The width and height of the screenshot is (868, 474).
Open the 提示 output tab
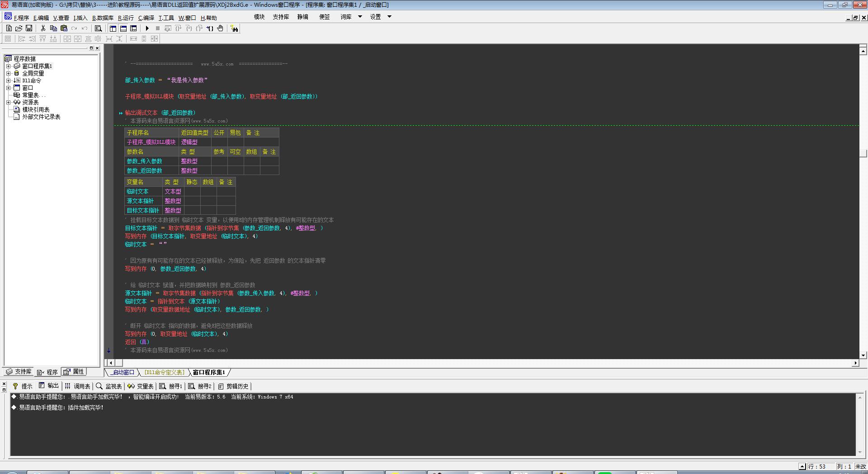pos(23,386)
